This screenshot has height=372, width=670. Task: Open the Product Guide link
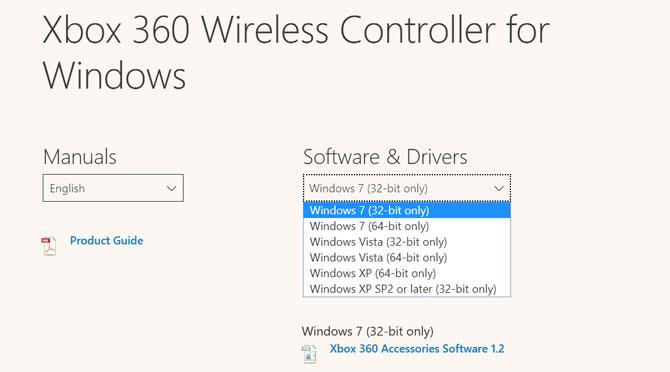pyautogui.click(x=106, y=240)
